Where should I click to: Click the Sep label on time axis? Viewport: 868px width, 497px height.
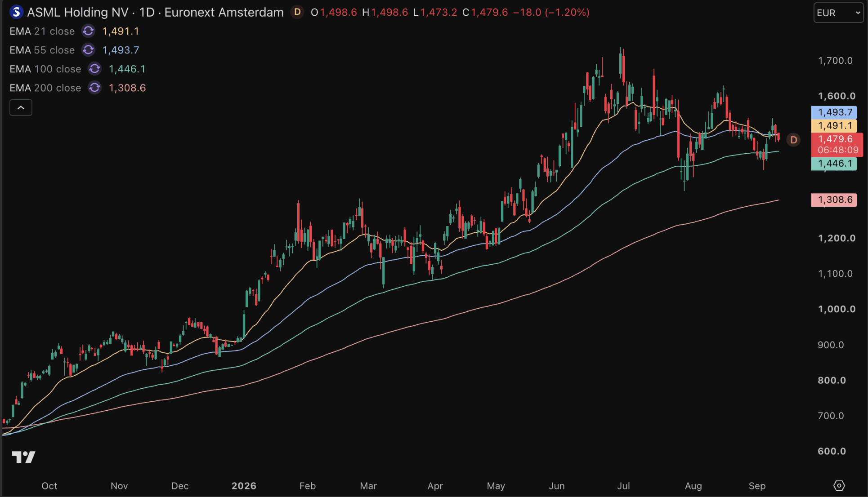tap(757, 486)
